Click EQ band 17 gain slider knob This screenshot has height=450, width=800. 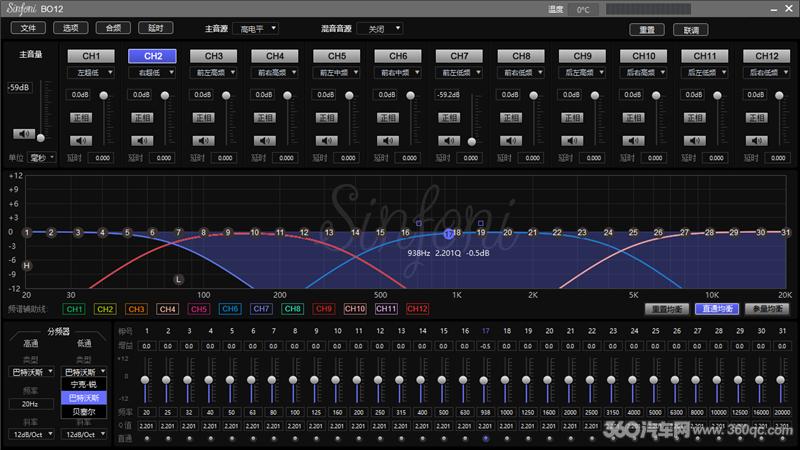[x=484, y=381]
